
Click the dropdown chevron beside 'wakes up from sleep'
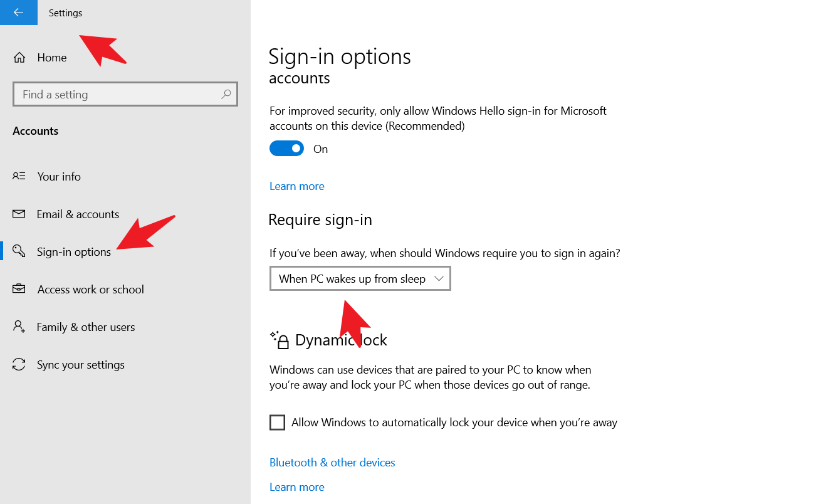click(439, 278)
